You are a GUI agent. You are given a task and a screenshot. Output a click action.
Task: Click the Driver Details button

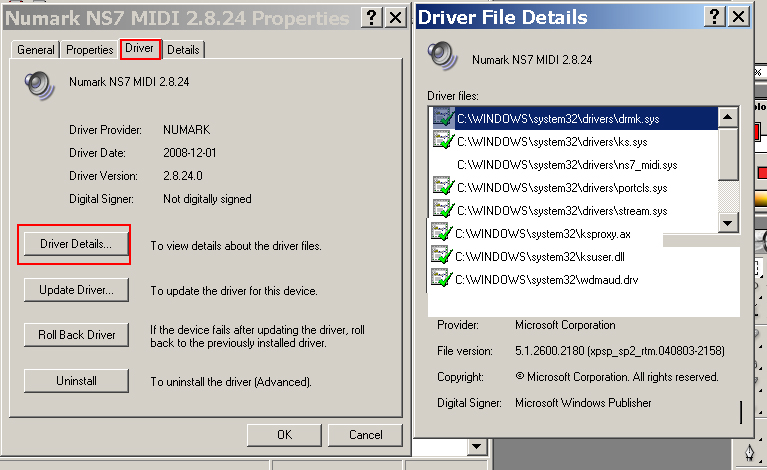pos(76,244)
